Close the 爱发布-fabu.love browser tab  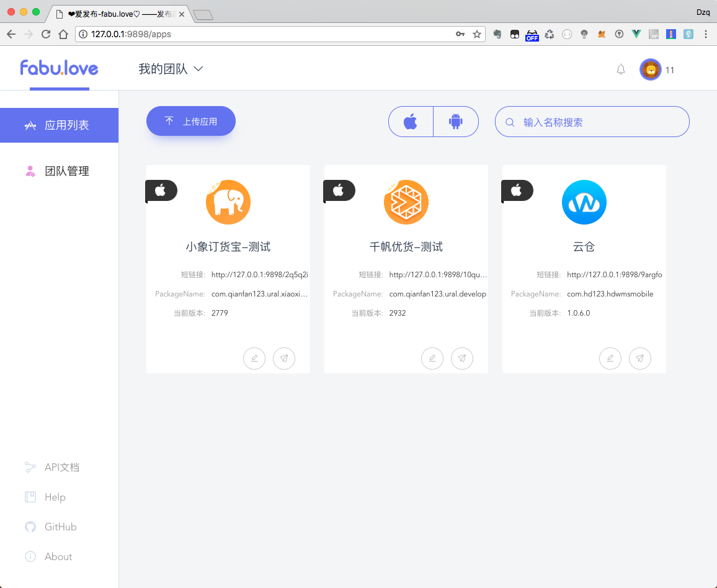pos(182,14)
